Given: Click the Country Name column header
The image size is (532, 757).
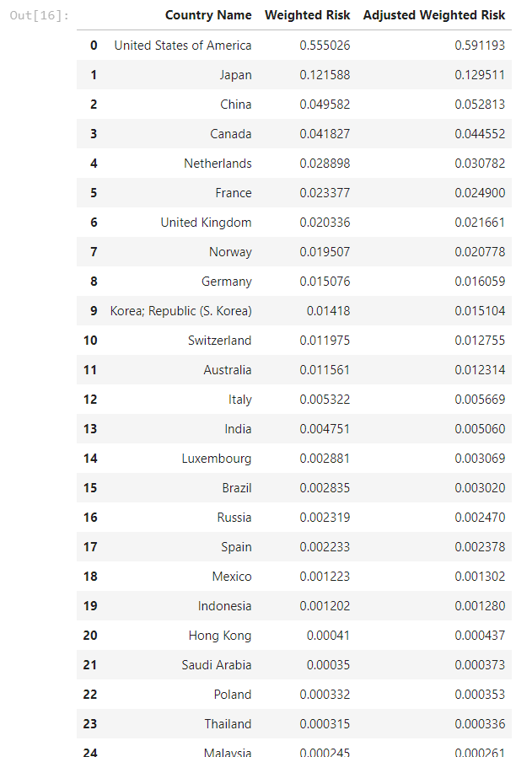Looking at the screenshot, I should click(x=207, y=15).
